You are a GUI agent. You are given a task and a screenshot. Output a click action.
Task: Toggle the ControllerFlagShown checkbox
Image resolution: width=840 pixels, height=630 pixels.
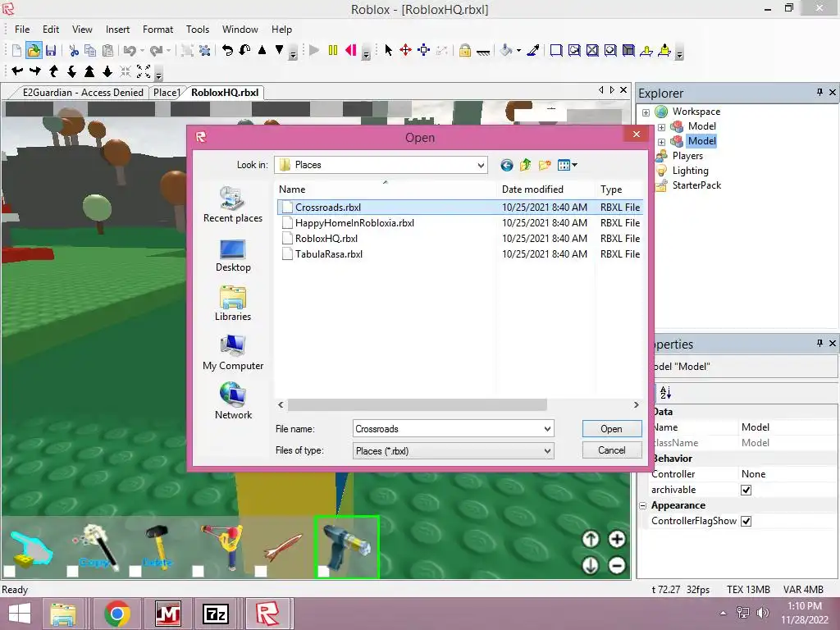(x=746, y=521)
